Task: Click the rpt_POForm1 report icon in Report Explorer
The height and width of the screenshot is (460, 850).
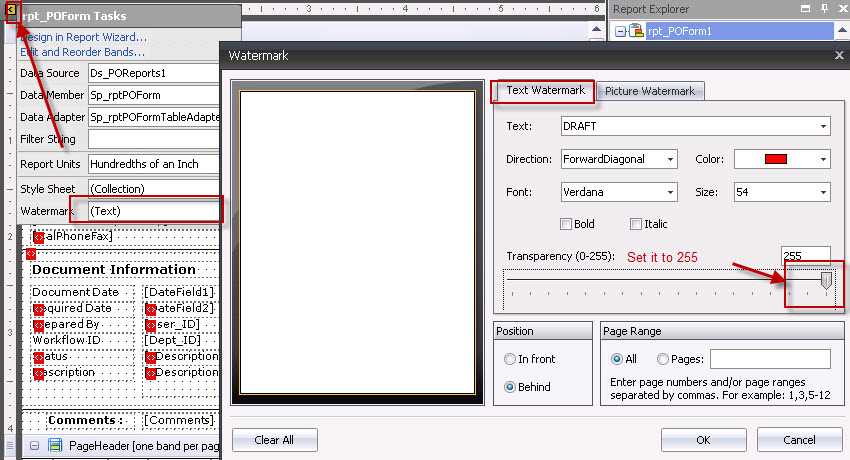Action: [x=636, y=31]
